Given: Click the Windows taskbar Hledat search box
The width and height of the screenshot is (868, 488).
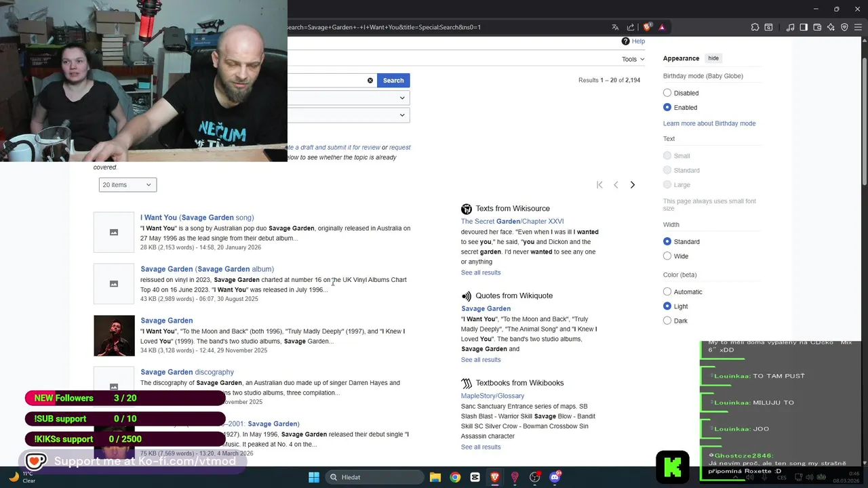Looking at the screenshot, I should pos(375,477).
